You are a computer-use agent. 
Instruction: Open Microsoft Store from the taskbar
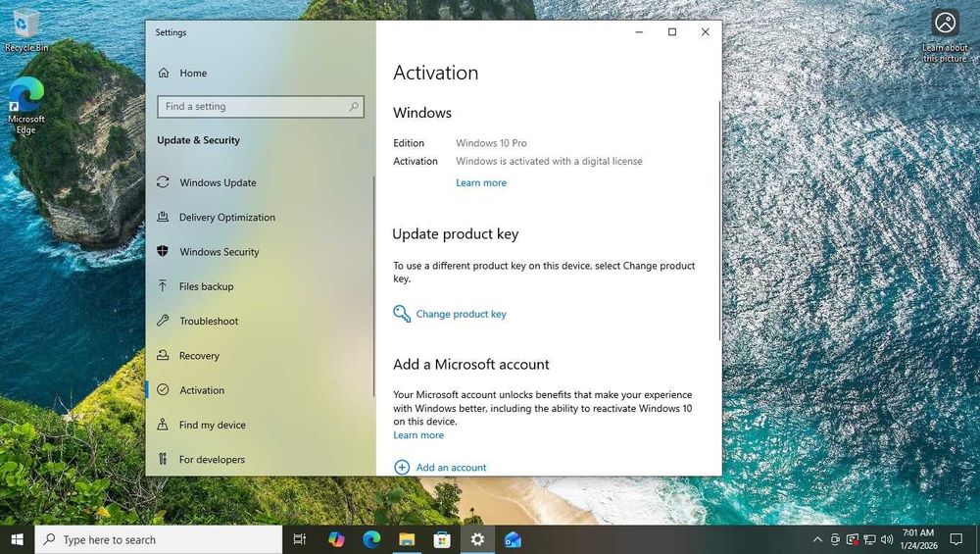[442, 539]
